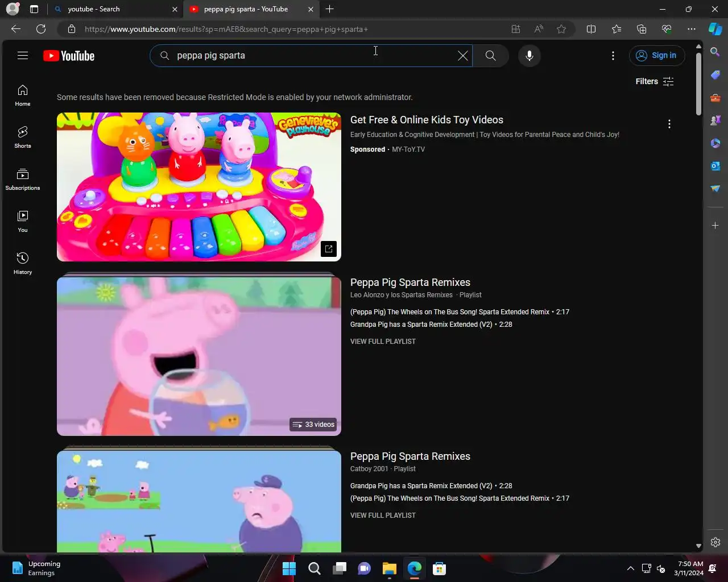View full playlist by Catboy 2001
Image resolution: width=728 pixels, height=582 pixels.
point(383,516)
